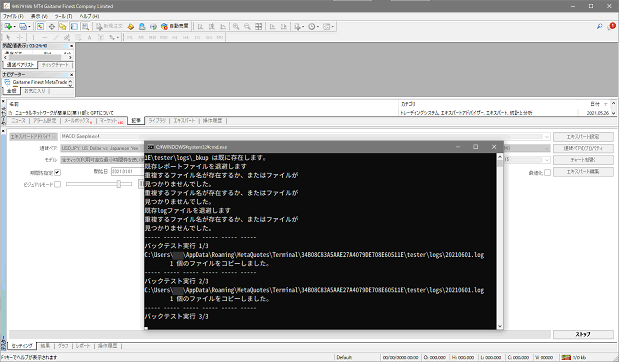The height and width of the screenshot is (362, 619).
Task: Open the USDJPY symbol dropdown
Action: (102, 148)
